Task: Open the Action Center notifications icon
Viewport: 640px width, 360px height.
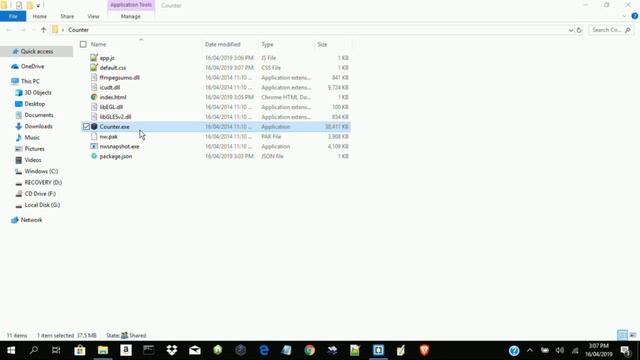Action: point(625,350)
